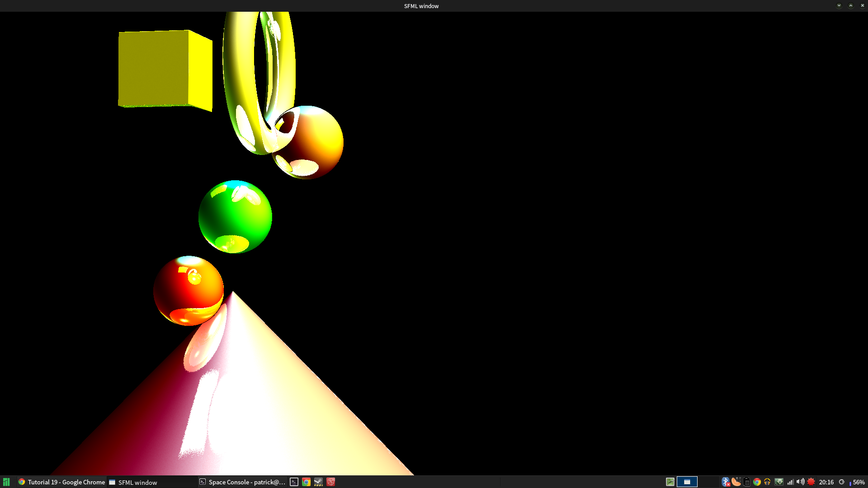
Task: Open the Clementine orange tray icon
Action: (736, 482)
